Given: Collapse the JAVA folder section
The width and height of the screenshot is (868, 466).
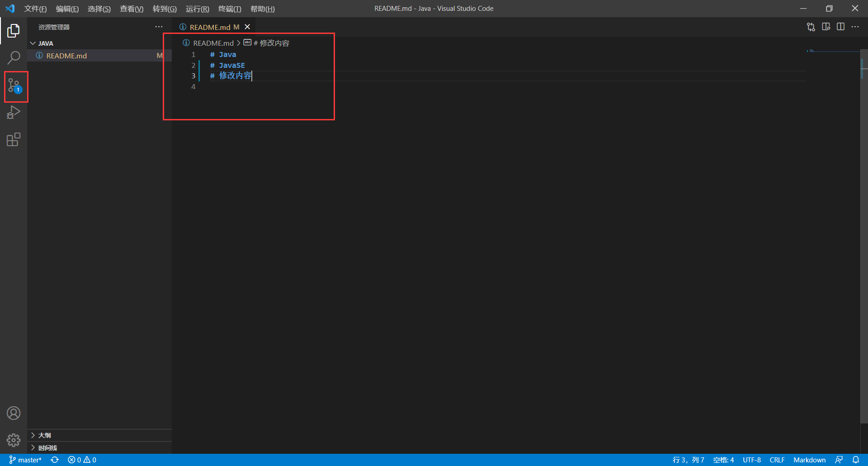Looking at the screenshot, I should [99, 43].
